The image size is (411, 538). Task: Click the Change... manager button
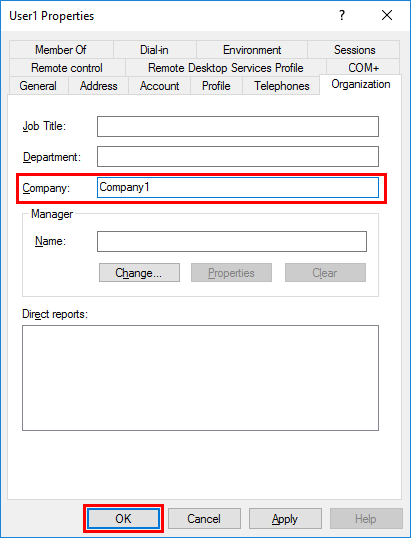coord(139,273)
